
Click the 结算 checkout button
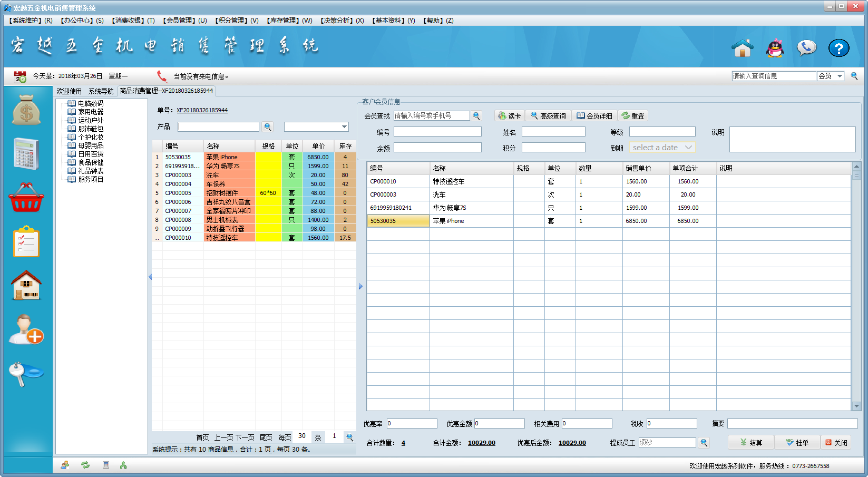tap(750, 443)
